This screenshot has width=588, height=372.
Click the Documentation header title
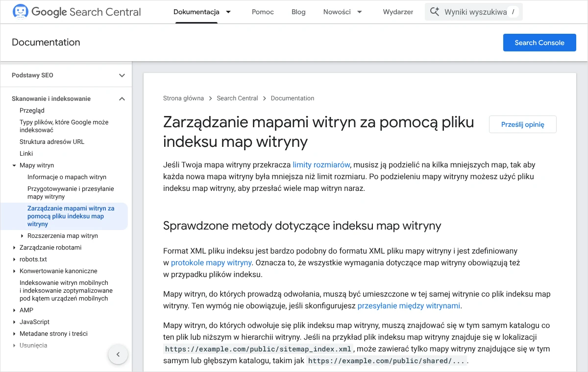pyautogui.click(x=46, y=43)
